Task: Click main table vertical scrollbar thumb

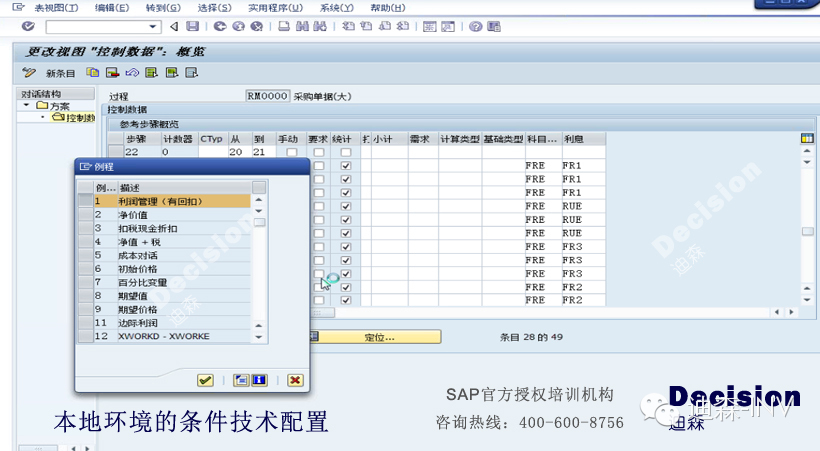Action: click(807, 231)
